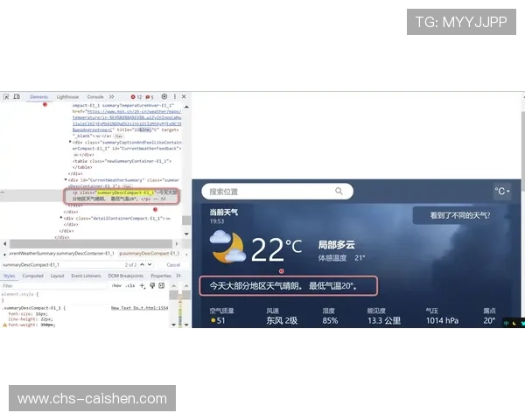Select the table newSummaryContainer-E1_1 node
This screenshot has width=525, height=420.
[x=122, y=161]
